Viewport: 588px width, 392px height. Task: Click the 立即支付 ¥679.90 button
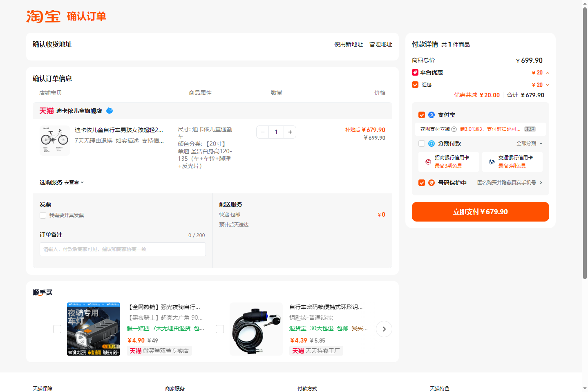pyautogui.click(x=481, y=212)
